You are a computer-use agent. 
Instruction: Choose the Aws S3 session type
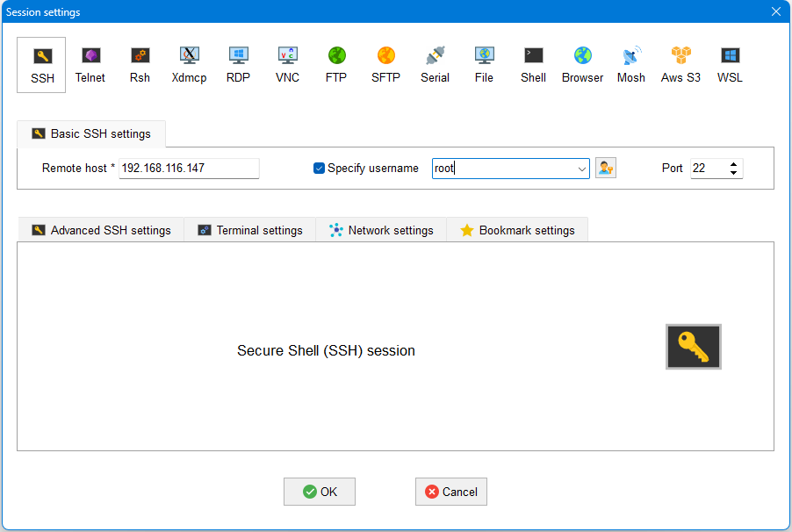coord(680,65)
